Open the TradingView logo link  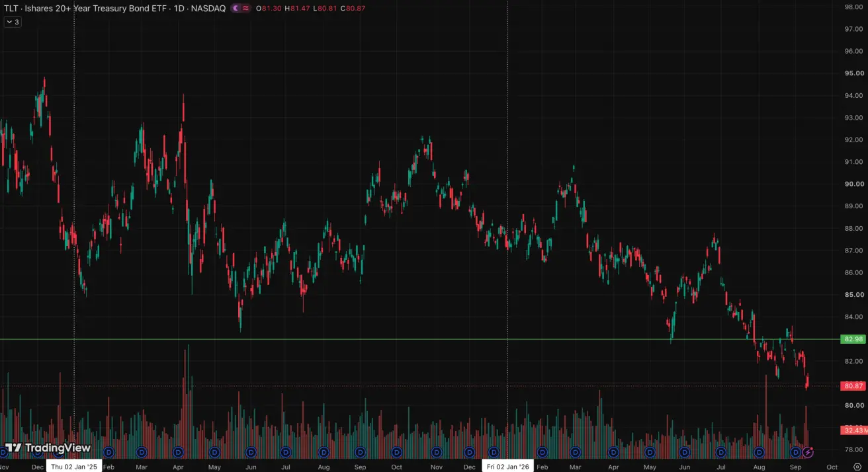click(48, 448)
